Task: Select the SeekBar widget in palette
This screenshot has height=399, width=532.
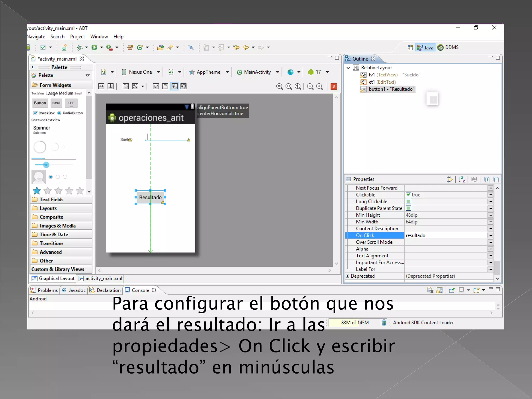Action: click(54, 165)
